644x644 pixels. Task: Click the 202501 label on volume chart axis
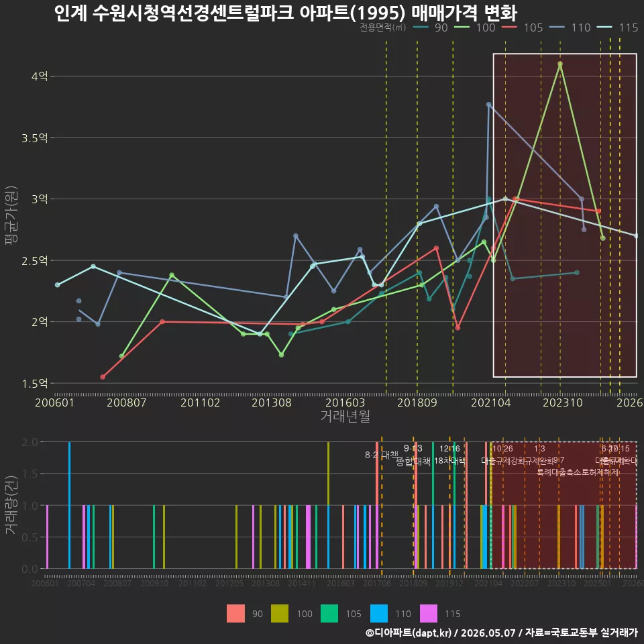pyautogui.click(x=598, y=583)
